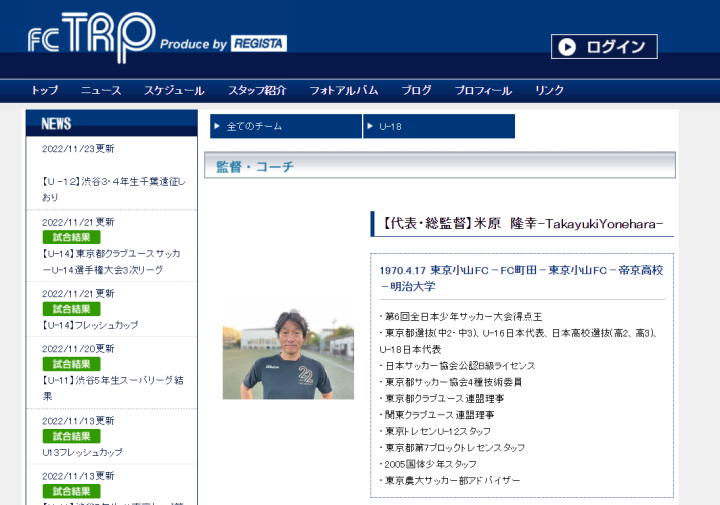Click the リンク menu item

coord(550,90)
